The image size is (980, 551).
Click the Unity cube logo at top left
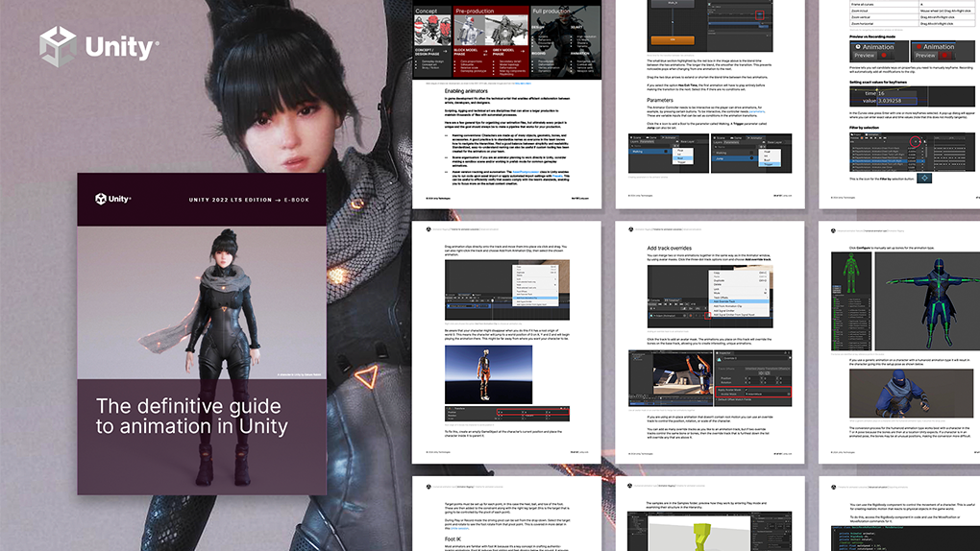58,46
